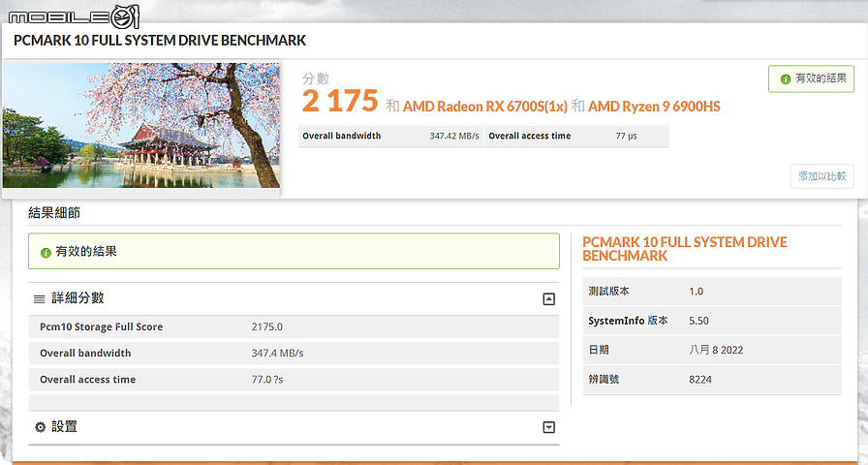The width and height of the screenshot is (868, 465).
Task: Click the info icon in the top-right badge
Action: (785, 79)
